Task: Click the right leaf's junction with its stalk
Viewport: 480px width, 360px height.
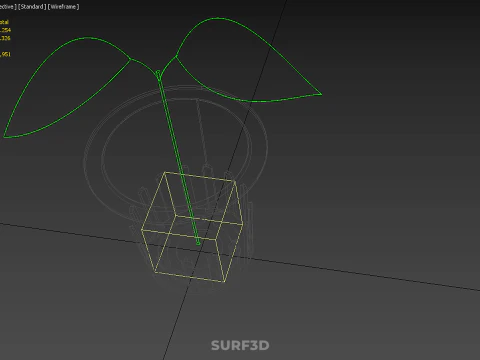Action: (x=176, y=57)
